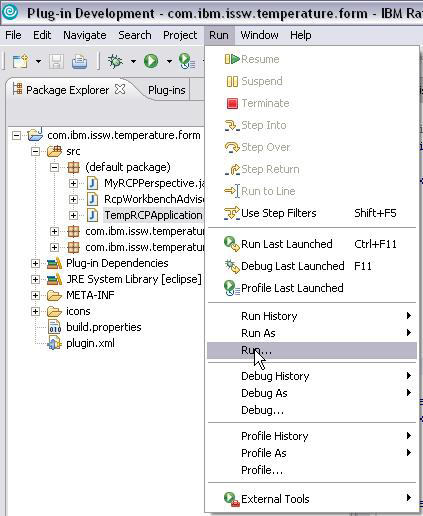Collapse the src folder node

pyautogui.click(x=35, y=152)
